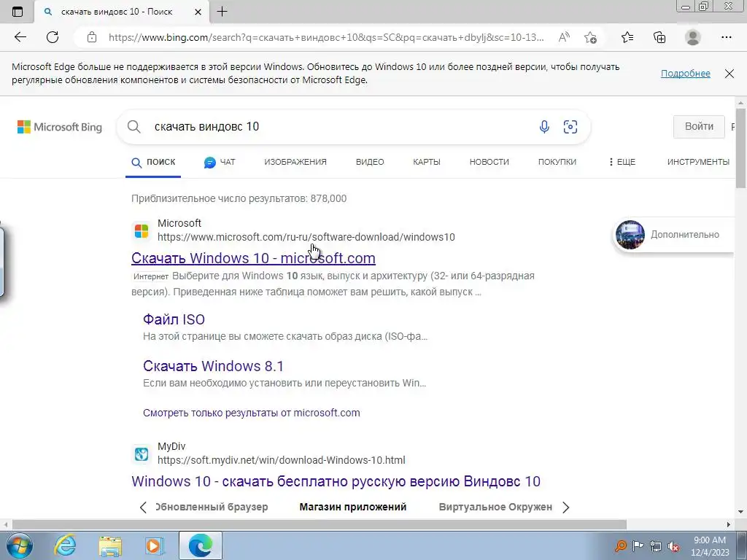Follow the Подробнее link in the notification bar
Screen dimensions: 747x560
pyautogui.click(x=685, y=74)
